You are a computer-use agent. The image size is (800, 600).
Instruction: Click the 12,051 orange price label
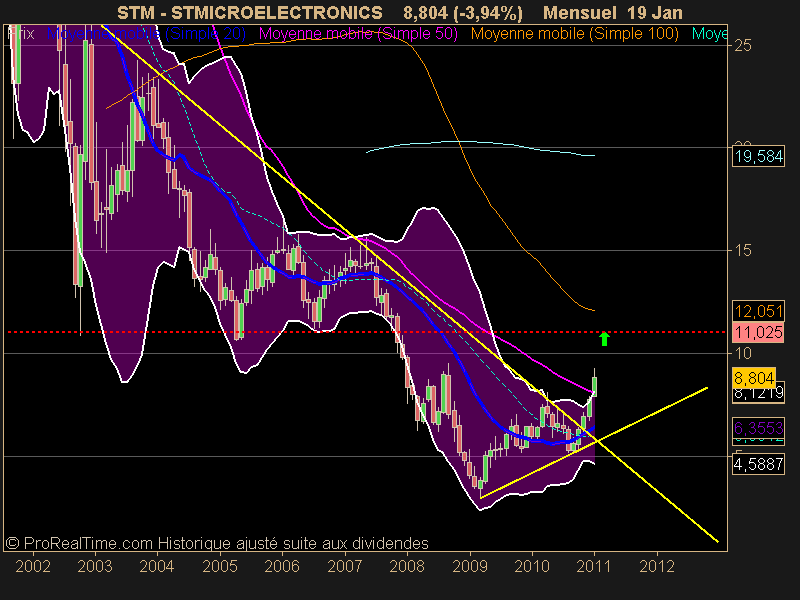click(759, 311)
